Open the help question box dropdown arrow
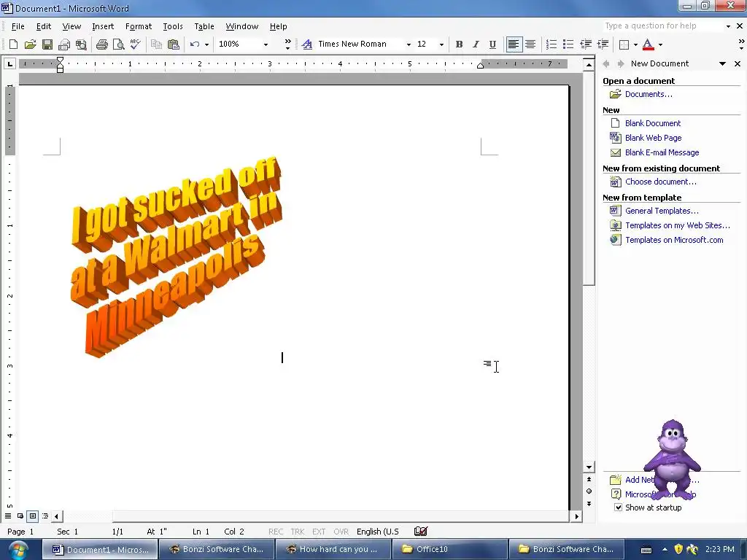Image resolution: width=747 pixels, height=560 pixels. click(x=728, y=26)
